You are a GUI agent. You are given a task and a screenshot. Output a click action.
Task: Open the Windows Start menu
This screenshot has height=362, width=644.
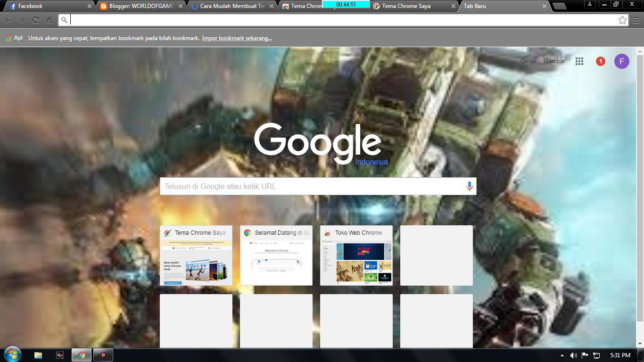(x=12, y=355)
